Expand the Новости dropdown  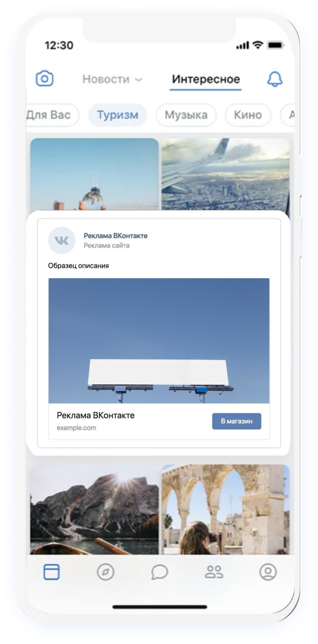[112, 79]
